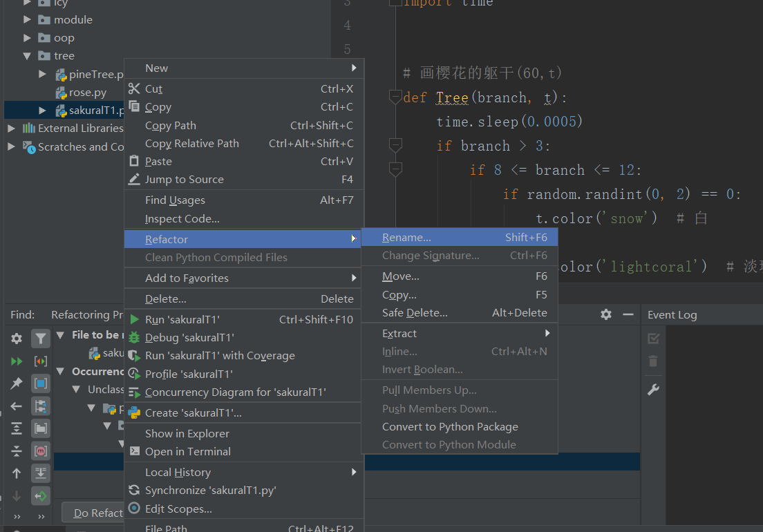The image size is (763, 532).
Task: Select Open in Terminal menu entry
Action: [244, 451]
